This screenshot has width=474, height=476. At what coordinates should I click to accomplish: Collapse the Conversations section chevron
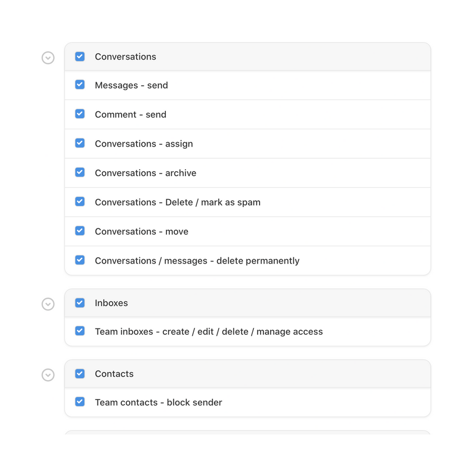(48, 57)
